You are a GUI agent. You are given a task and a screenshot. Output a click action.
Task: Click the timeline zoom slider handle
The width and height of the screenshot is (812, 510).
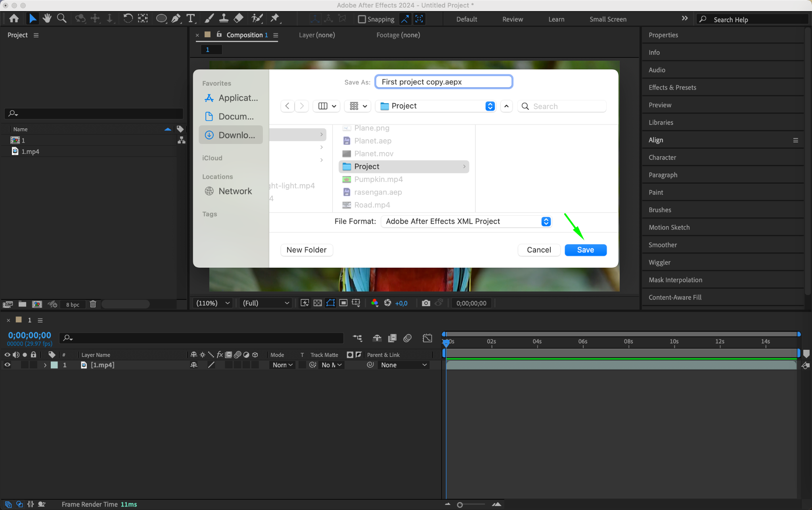point(460,505)
